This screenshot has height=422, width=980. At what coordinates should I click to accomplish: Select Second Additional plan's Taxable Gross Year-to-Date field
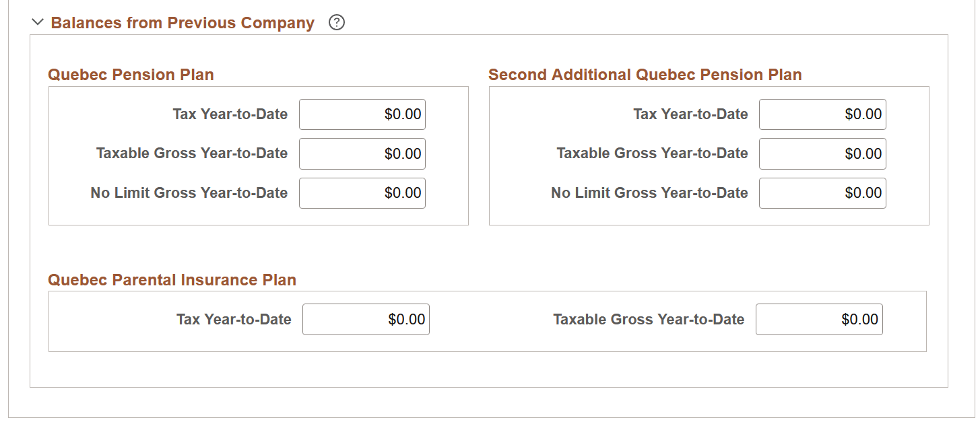822,153
